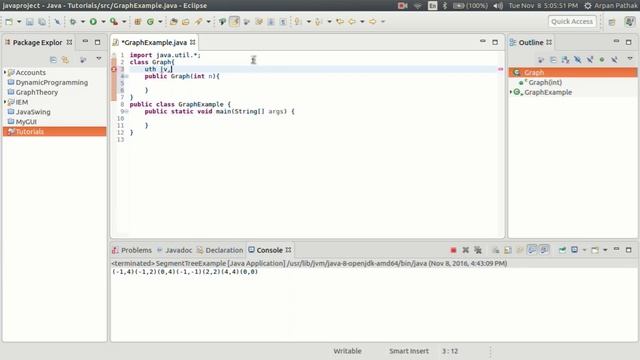
Task: Toggle Mark Occurrences in main toolbar
Action: [234, 22]
